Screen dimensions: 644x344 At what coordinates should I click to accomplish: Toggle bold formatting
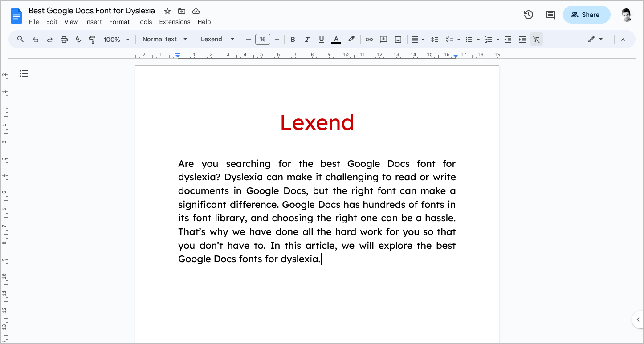click(293, 40)
